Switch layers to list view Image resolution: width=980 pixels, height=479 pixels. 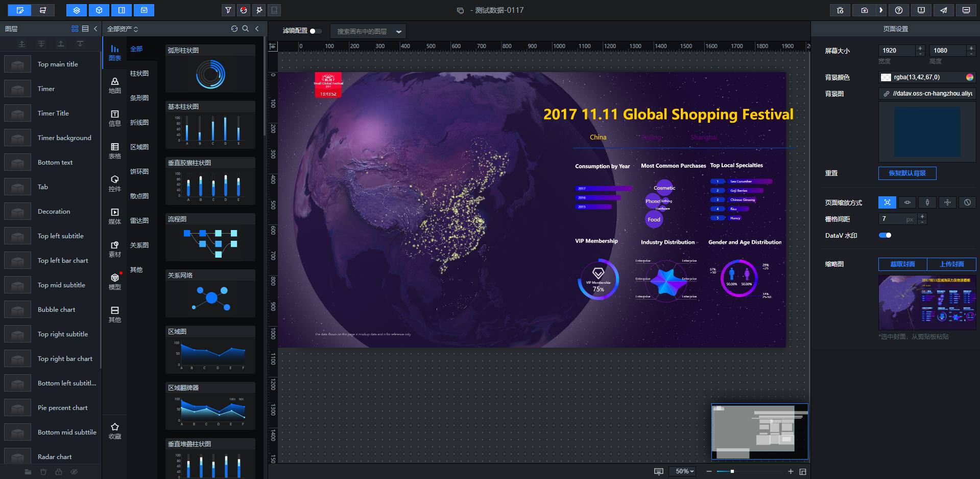point(85,29)
